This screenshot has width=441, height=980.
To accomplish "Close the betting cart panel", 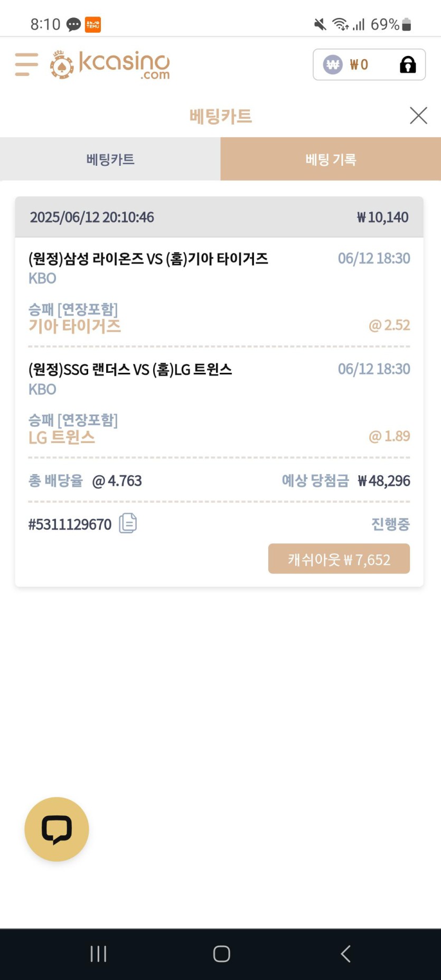I will (418, 115).
